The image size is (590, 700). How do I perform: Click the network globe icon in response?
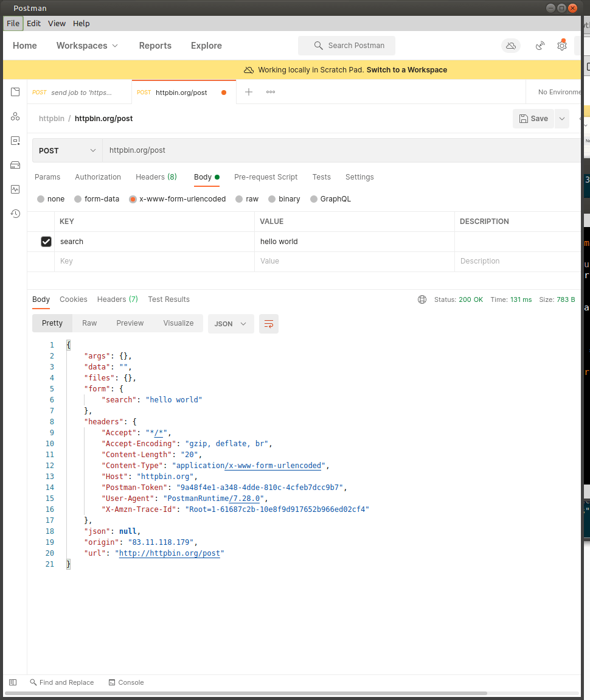[422, 299]
